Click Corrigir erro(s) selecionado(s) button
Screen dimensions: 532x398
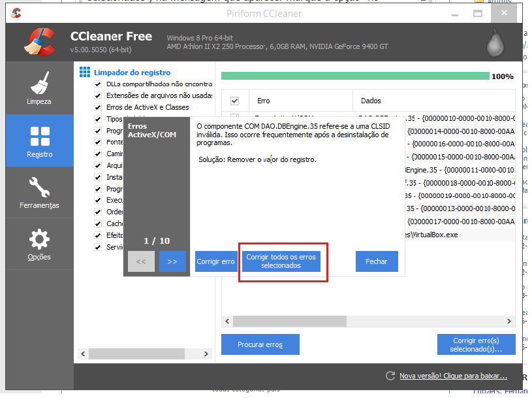coord(477,344)
